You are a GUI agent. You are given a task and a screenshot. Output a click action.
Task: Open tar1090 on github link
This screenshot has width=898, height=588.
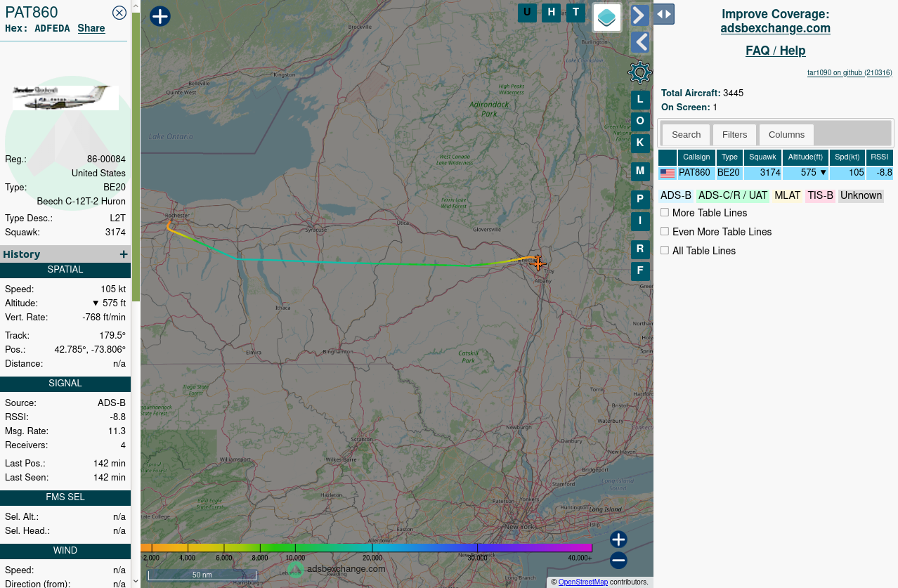pos(850,72)
